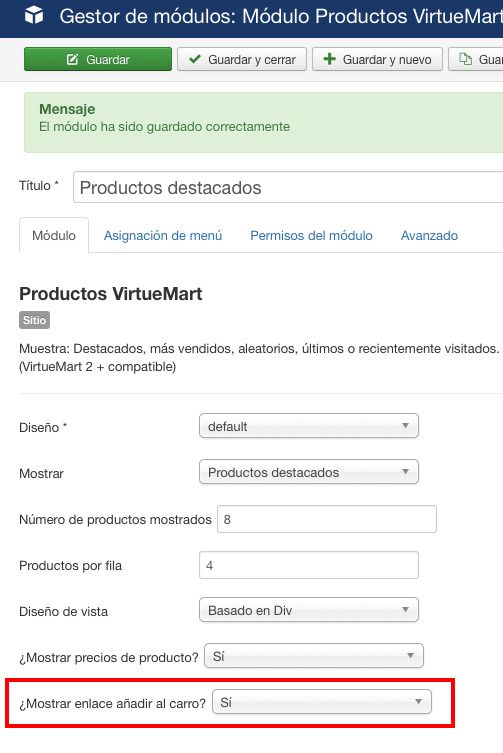Go to the Avanzado tab
The height and width of the screenshot is (753, 503).
[x=429, y=235]
